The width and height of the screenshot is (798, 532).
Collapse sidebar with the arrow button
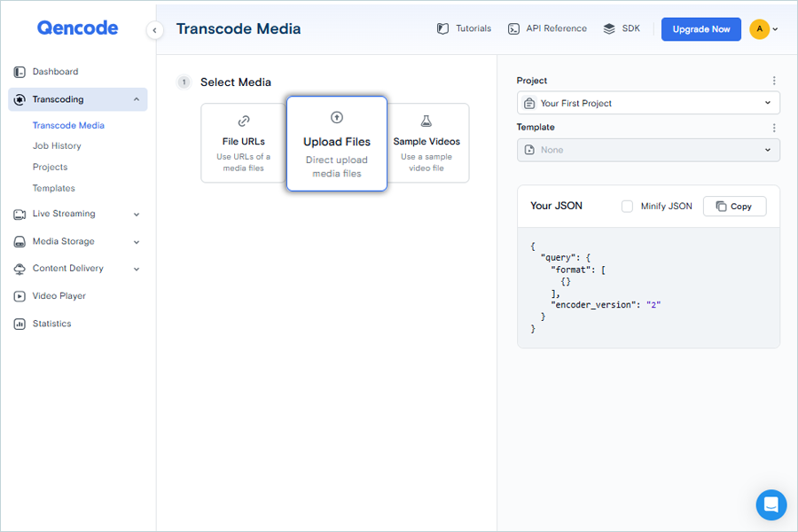(155, 30)
